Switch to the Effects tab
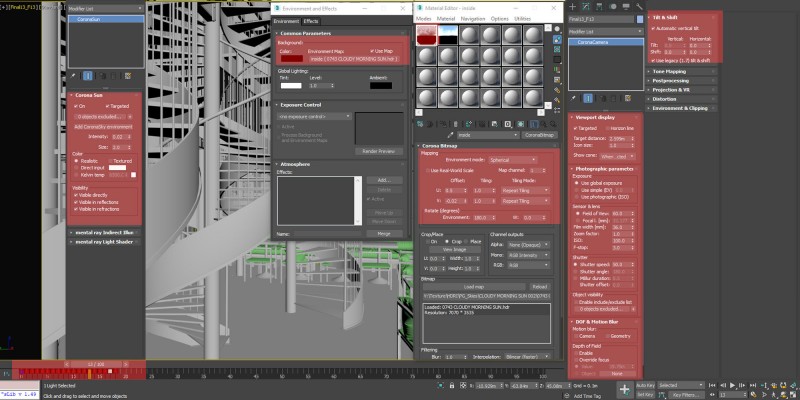800x400 pixels. click(x=311, y=20)
